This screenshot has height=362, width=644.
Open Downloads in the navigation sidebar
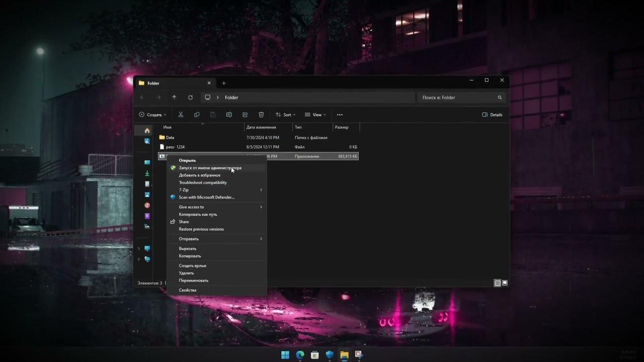pyautogui.click(x=147, y=173)
